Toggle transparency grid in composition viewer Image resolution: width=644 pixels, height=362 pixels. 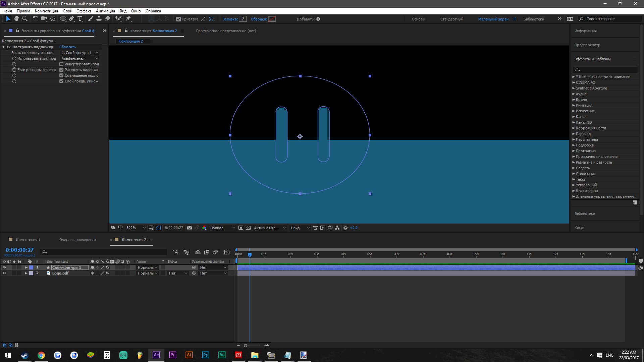pos(248,228)
